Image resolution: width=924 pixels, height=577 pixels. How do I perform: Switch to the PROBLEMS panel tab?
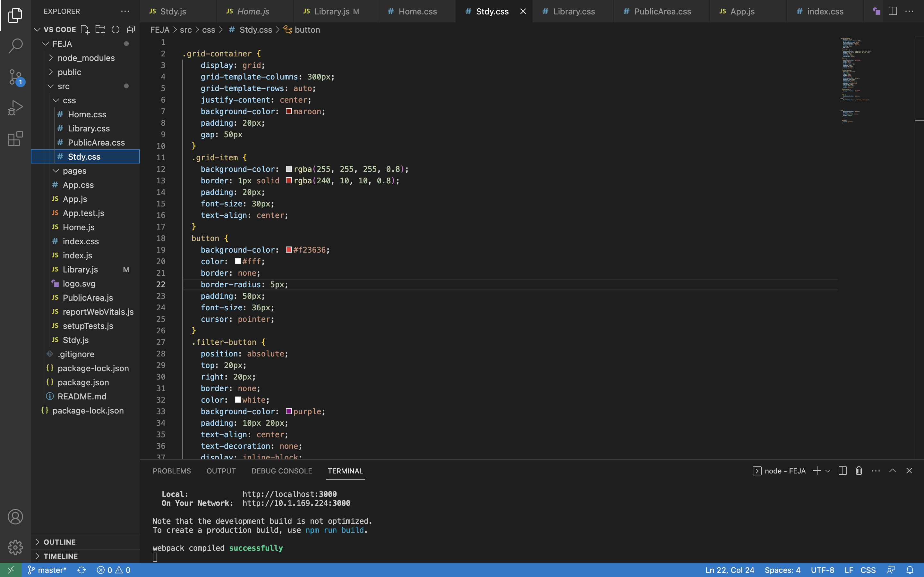(x=171, y=471)
